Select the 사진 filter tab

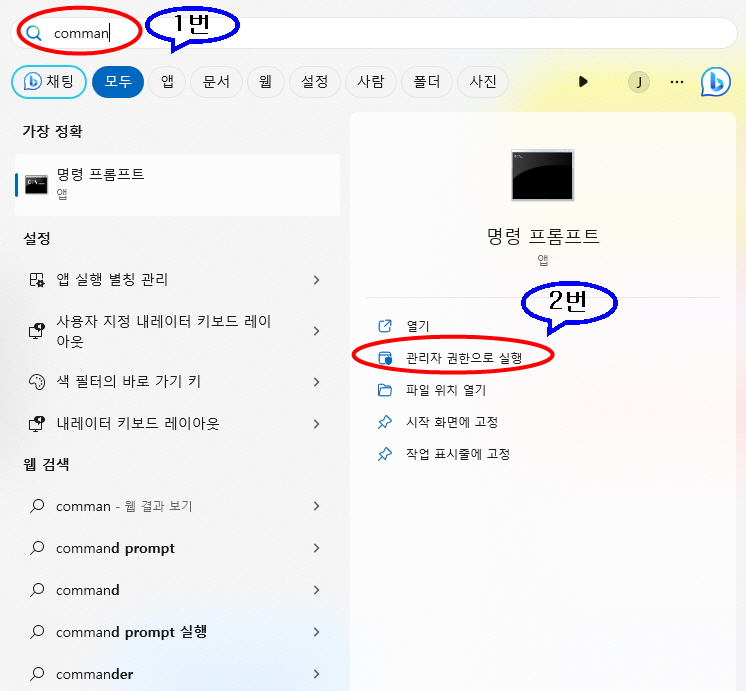[483, 82]
